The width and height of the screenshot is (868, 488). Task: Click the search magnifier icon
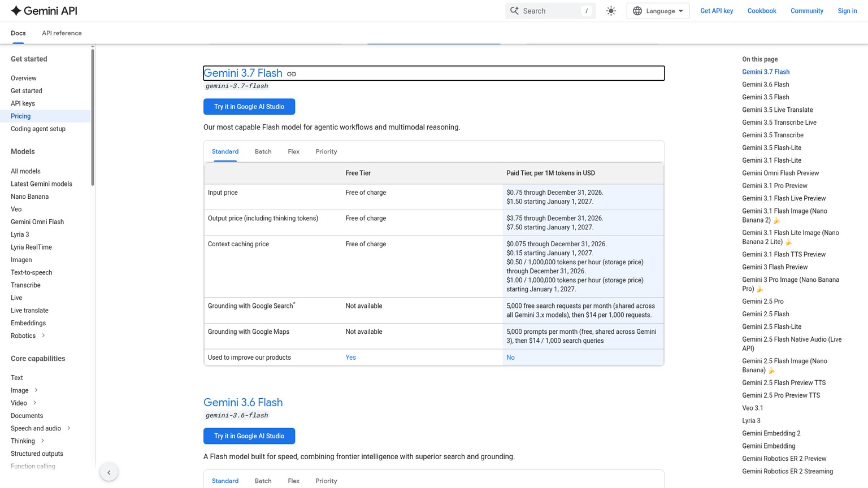[514, 11]
